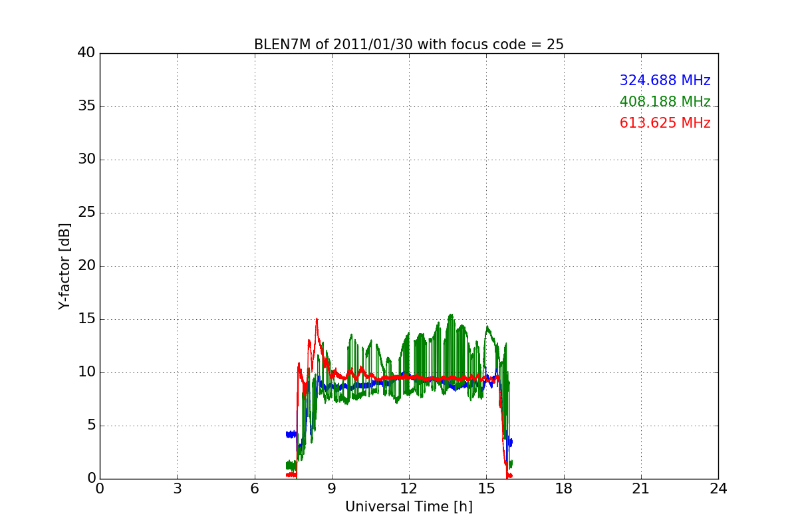Viewport: 798px width, 532px height.
Task: Select the blue 324.688 MHz legend label
Action: [665, 80]
